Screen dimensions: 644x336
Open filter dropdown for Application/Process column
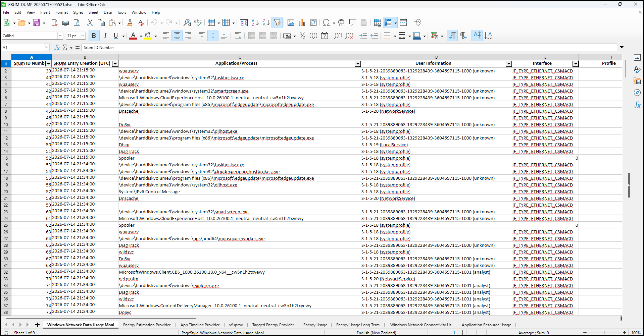click(358, 64)
